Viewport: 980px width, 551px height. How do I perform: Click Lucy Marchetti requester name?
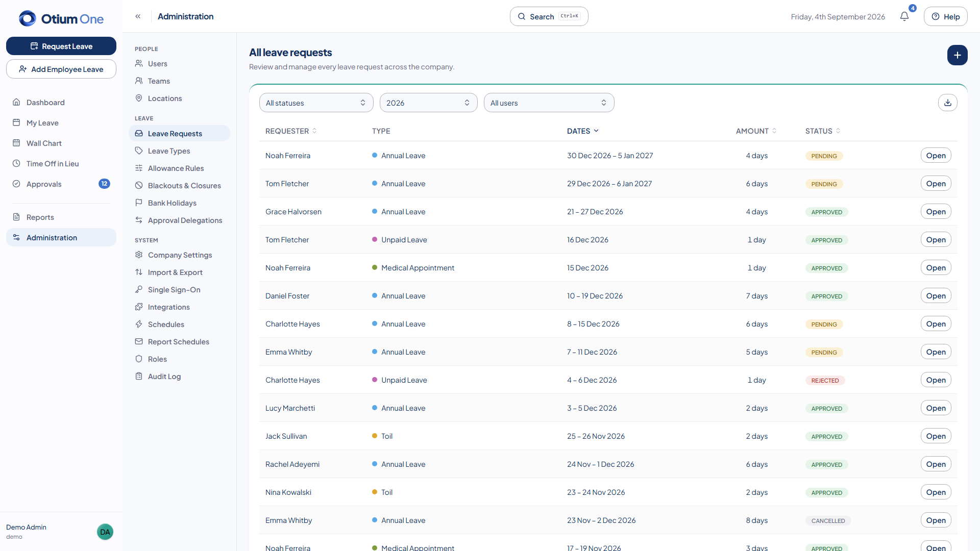click(290, 408)
